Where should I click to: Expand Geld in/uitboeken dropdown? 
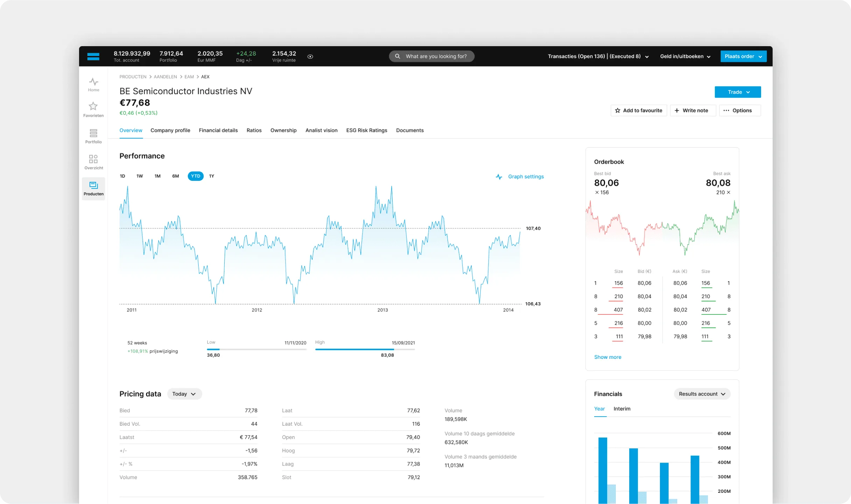685,56
